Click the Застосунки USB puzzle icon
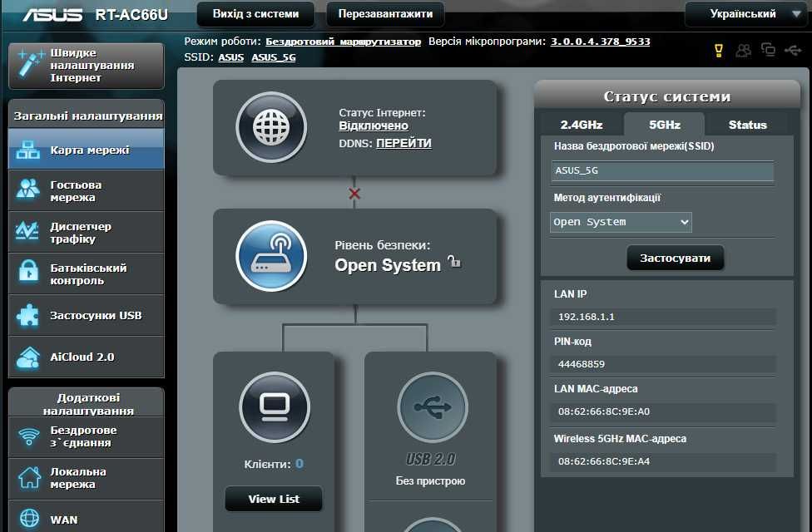The width and height of the screenshot is (812, 532). (x=27, y=315)
